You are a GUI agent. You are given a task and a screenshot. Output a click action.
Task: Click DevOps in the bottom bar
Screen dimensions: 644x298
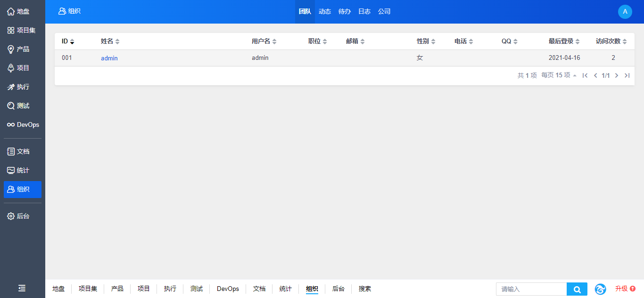[228, 289]
